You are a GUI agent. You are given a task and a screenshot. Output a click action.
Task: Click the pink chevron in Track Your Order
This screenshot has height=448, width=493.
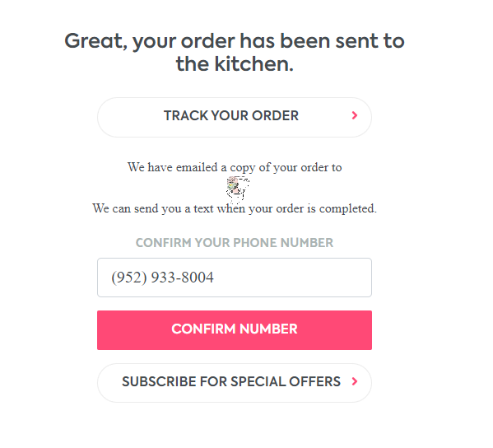coord(355,115)
